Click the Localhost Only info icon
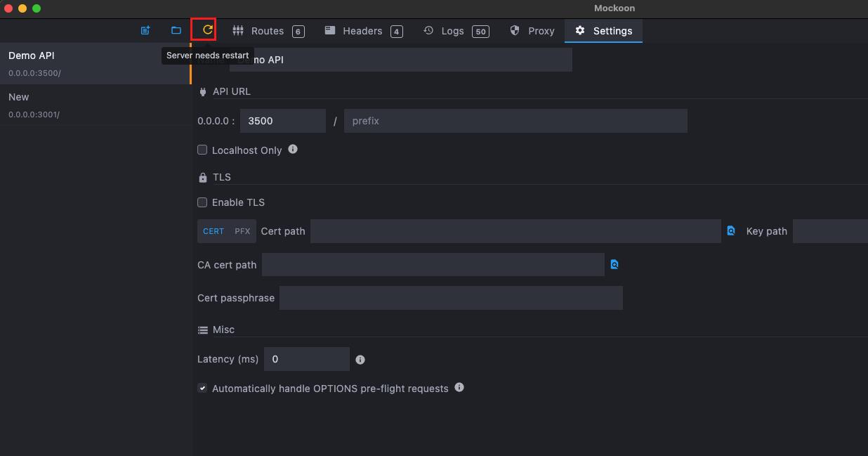Viewport: 868px width, 456px height. [293, 149]
